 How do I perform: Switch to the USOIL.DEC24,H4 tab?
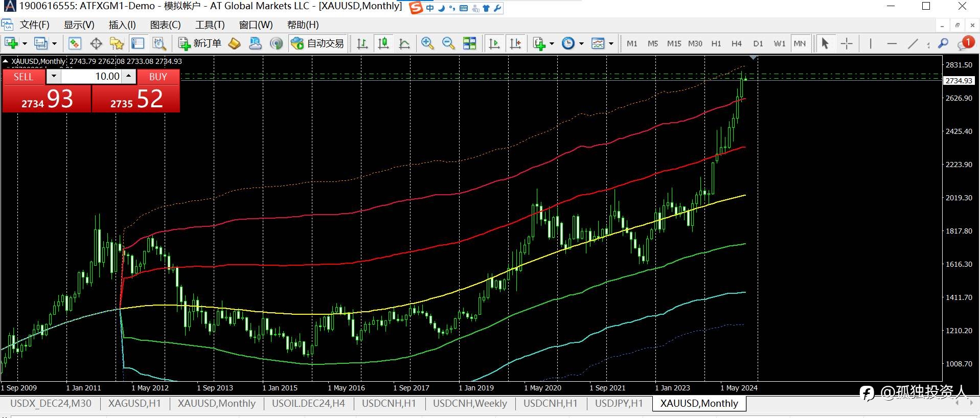tap(308, 403)
